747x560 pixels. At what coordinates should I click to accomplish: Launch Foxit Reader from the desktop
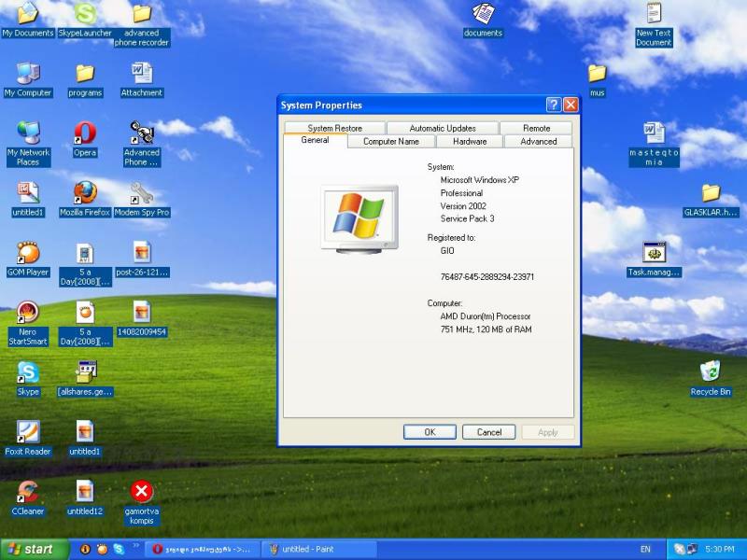(x=28, y=432)
